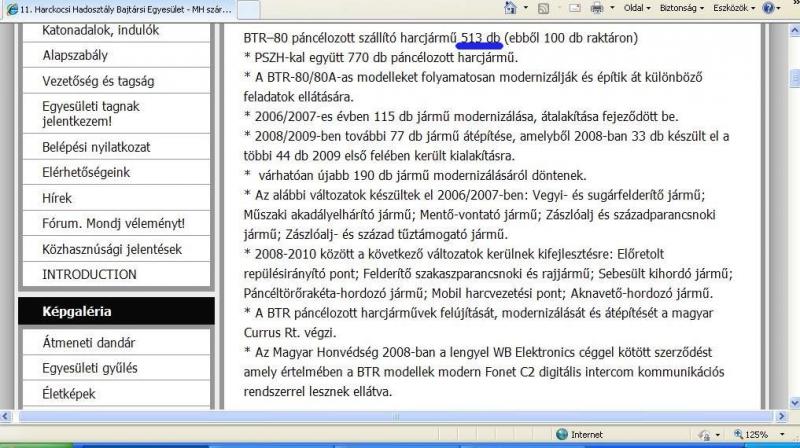
Task: Click the Home icon in the toolbar
Action: coord(510,8)
